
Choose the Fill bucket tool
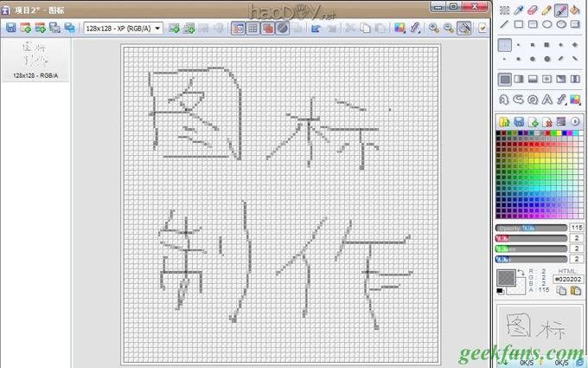574,10
